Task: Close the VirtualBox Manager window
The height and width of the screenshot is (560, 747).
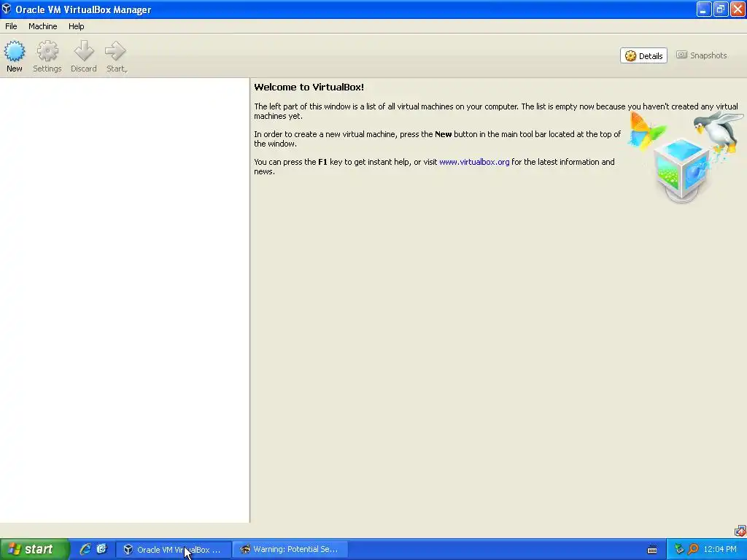Action: [x=738, y=9]
